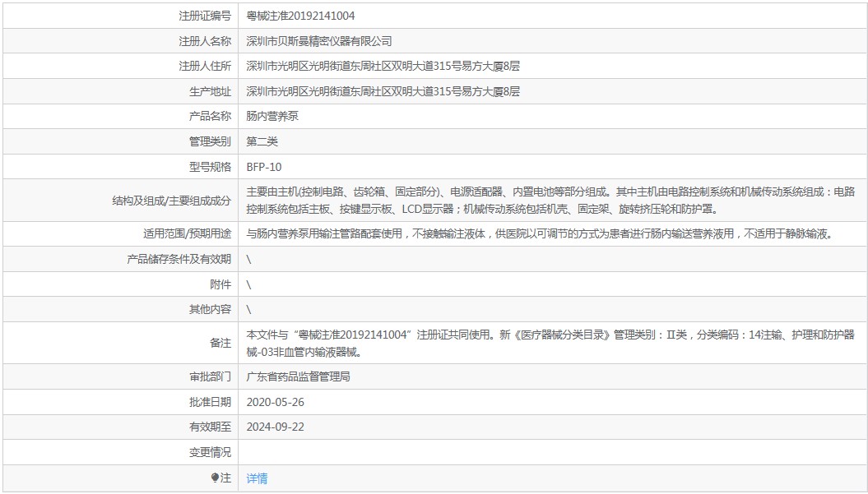Click the 审批部门 label
Image resolution: width=868 pixels, height=494 pixels.
tap(211, 376)
